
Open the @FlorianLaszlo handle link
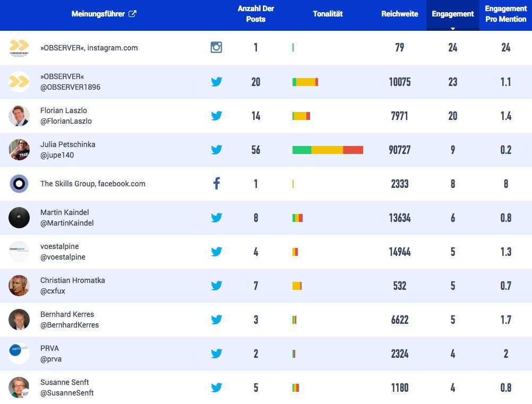(x=66, y=121)
